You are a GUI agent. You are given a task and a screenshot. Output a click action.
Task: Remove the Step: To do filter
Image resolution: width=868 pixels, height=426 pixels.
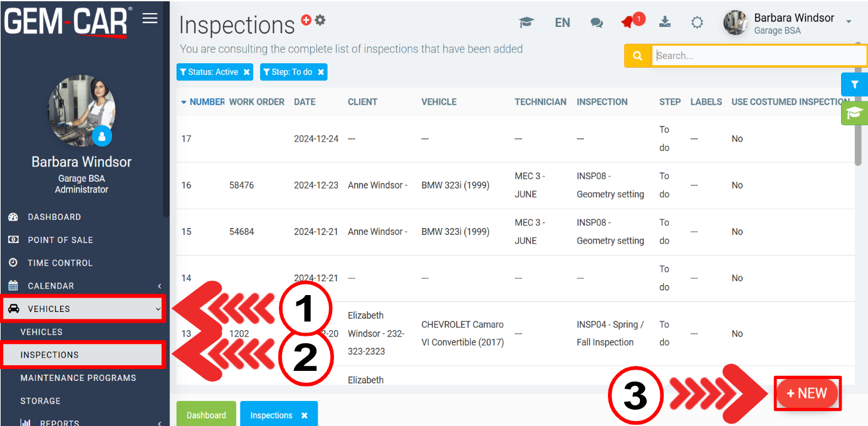[321, 72]
